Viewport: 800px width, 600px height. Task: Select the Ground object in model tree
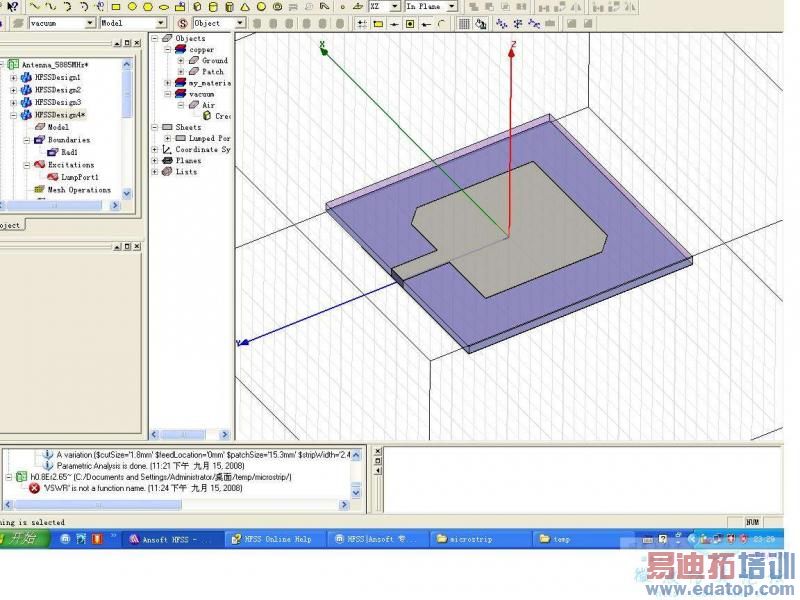click(x=214, y=60)
